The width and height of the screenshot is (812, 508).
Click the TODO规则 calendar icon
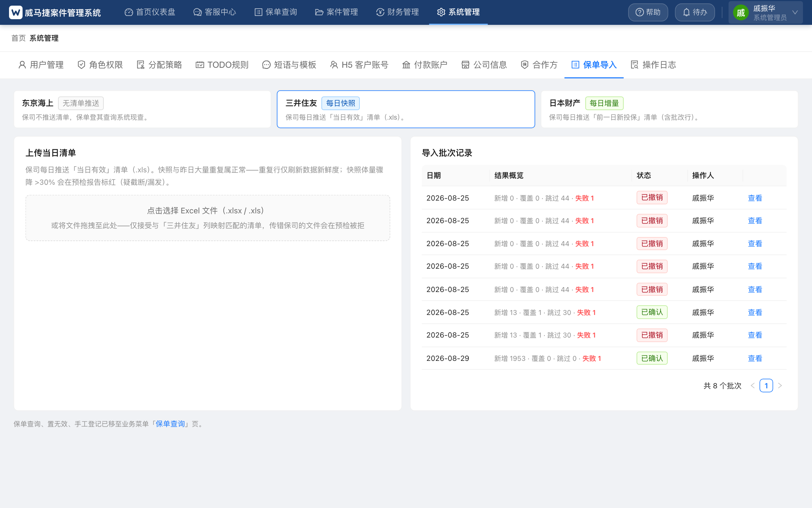(200, 65)
